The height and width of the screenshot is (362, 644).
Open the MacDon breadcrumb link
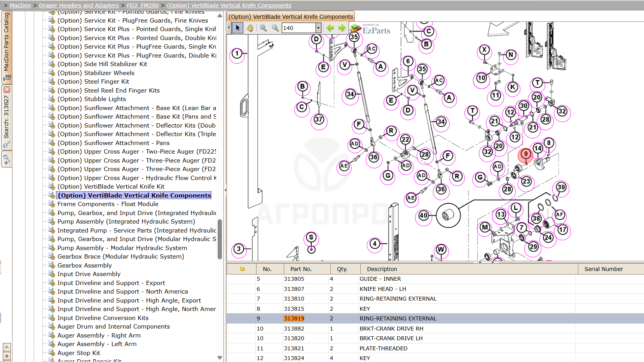20,5
